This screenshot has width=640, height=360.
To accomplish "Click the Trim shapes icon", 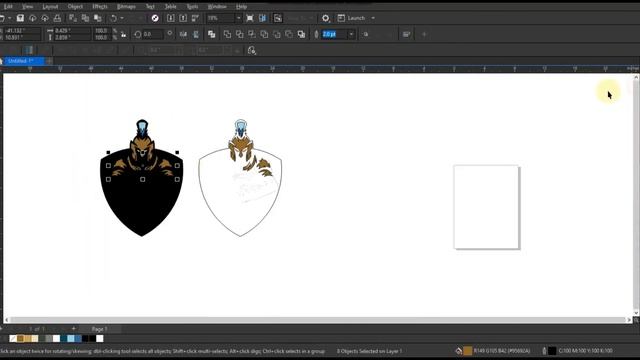I will click(240, 34).
